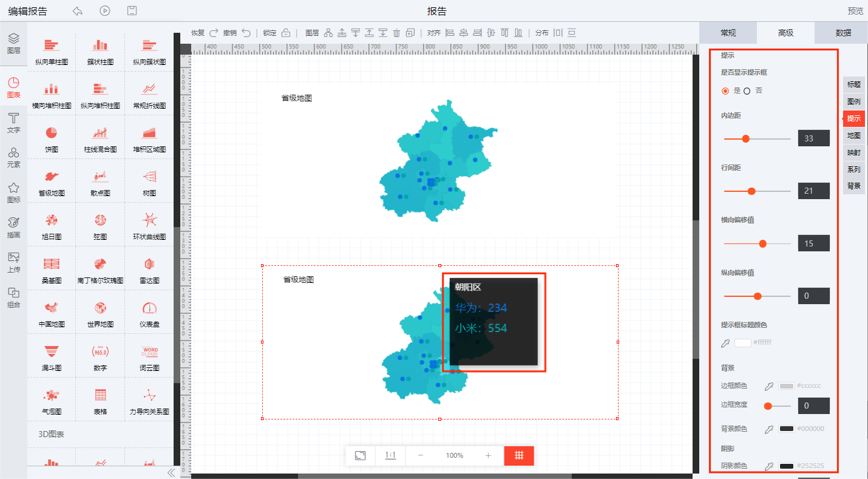Pick the 散点图 scatter chart
The width and height of the screenshot is (868, 479).
[100, 182]
